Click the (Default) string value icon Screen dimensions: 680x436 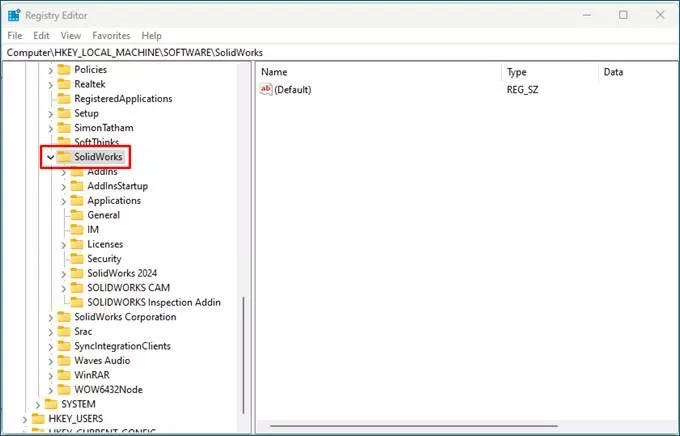265,89
